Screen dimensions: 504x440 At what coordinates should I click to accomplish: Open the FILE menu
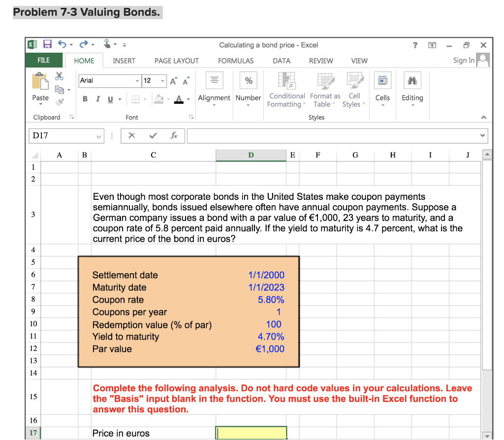click(44, 61)
